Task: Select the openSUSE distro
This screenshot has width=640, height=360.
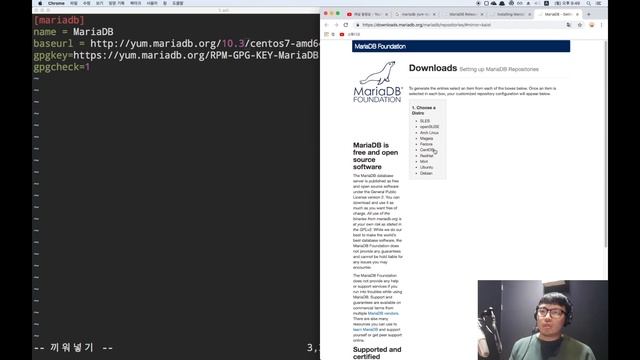Action: (x=429, y=127)
